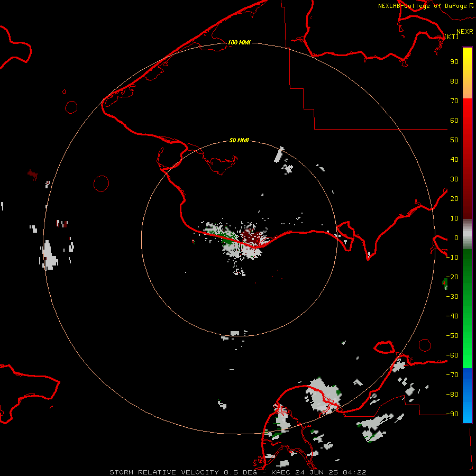This screenshot has height=476, width=476.
Task: Click the -90 value on velocity scale
Action: pos(452,414)
